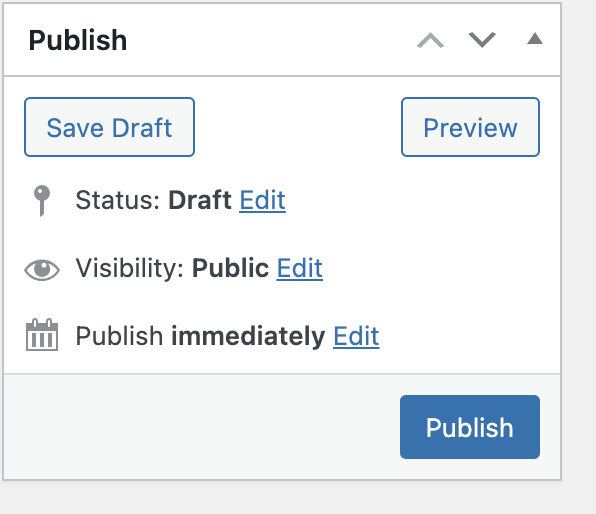This screenshot has height=514, width=596.
Task: Click the bold Public visibility text
Action: point(231,268)
